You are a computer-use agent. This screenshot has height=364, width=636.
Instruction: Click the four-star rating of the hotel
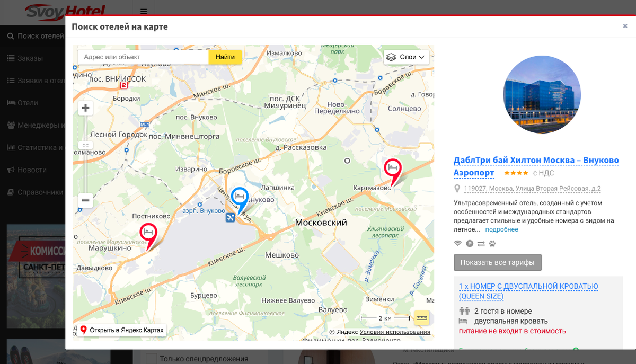[516, 173]
